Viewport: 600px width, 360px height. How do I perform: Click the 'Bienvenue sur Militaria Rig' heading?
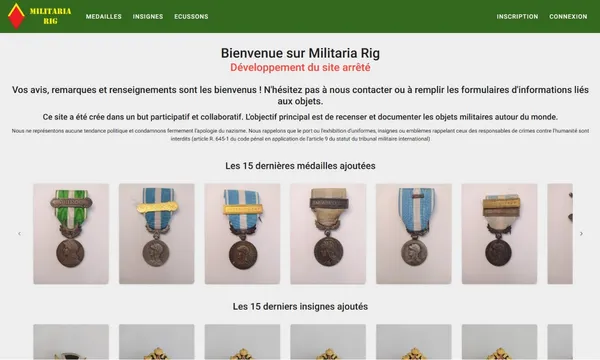click(300, 53)
